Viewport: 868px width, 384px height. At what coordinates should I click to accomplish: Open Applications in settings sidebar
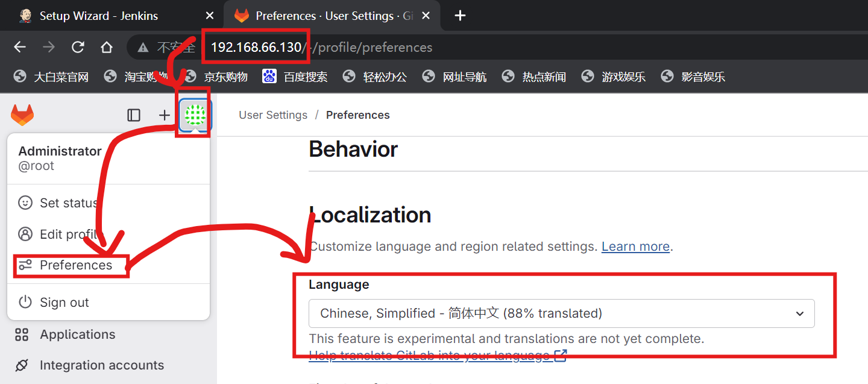[x=78, y=335]
